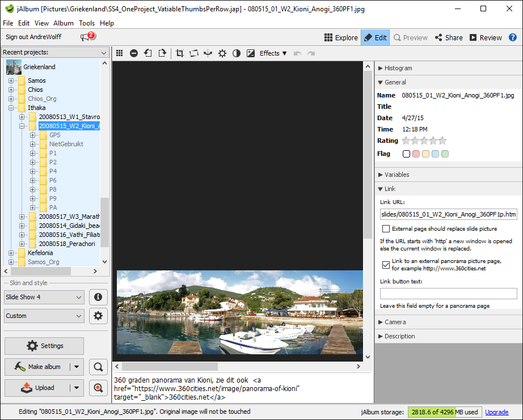Open the help question mark icon
The height and width of the screenshot is (420, 523).
513,37
